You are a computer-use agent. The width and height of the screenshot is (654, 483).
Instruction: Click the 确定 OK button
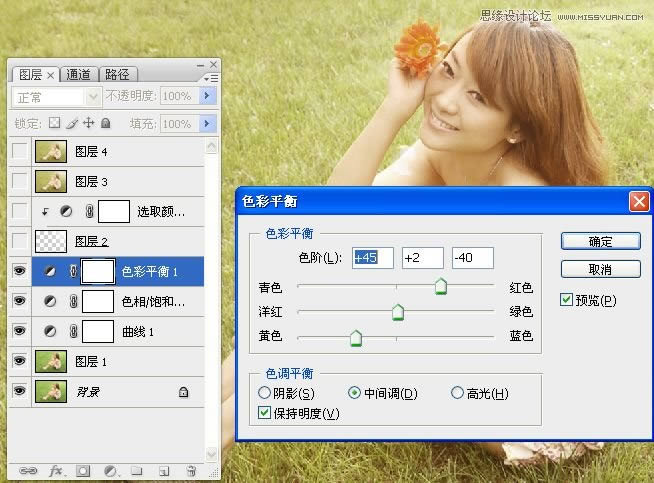600,242
